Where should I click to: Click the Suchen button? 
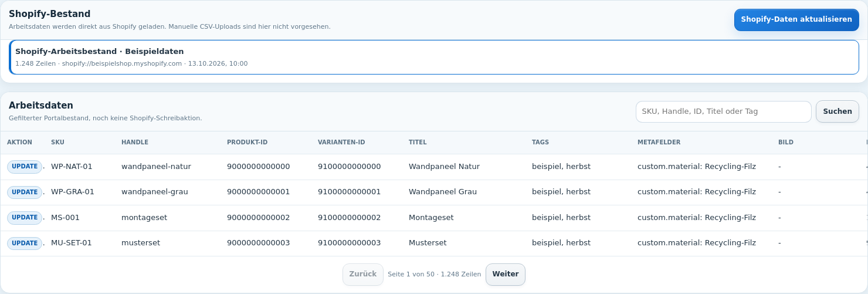(x=837, y=111)
